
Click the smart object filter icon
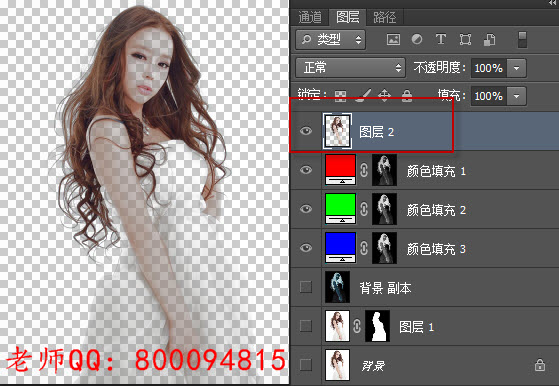click(x=489, y=39)
